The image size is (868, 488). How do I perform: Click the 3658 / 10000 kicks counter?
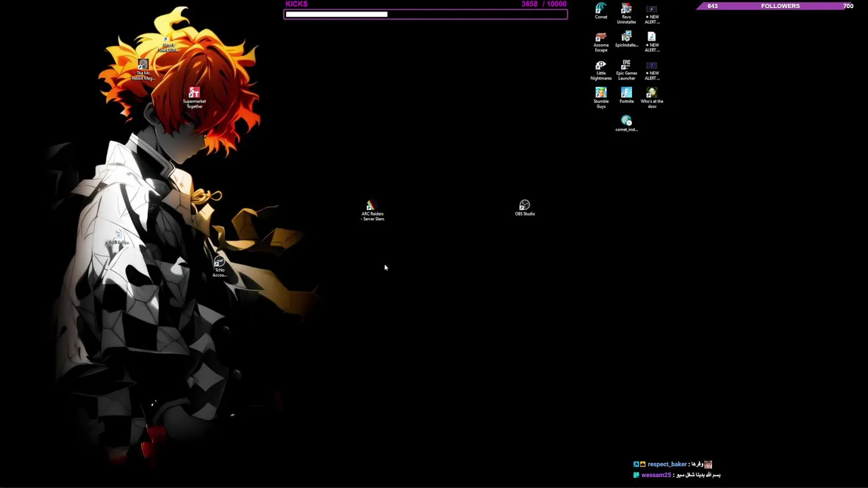pyautogui.click(x=544, y=4)
